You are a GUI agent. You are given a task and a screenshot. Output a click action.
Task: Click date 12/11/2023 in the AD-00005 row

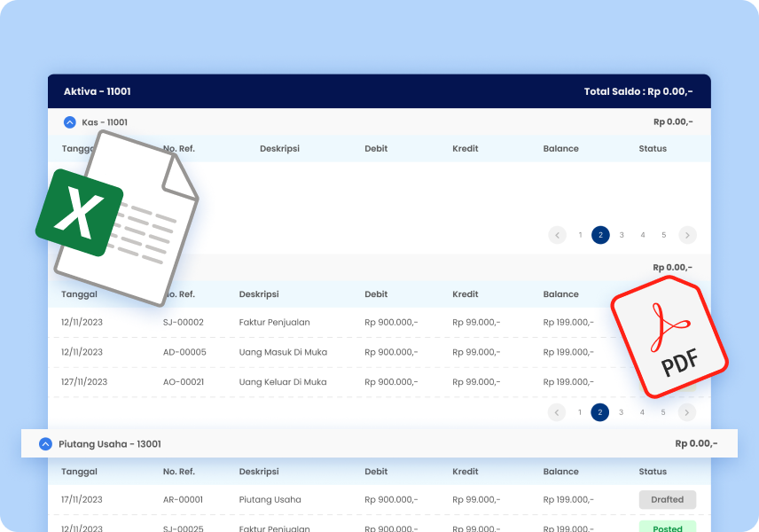pyautogui.click(x=82, y=352)
